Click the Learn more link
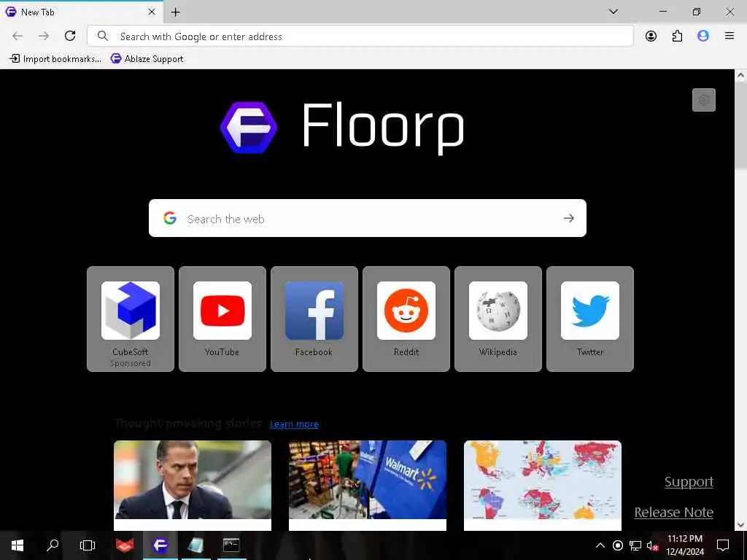The height and width of the screenshot is (560, 747). tap(294, 424)
